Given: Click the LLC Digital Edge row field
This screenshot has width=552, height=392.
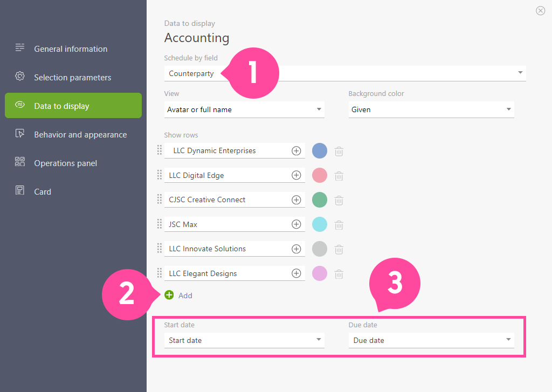Looking at the screenshot, I should (x=234, y=175).
